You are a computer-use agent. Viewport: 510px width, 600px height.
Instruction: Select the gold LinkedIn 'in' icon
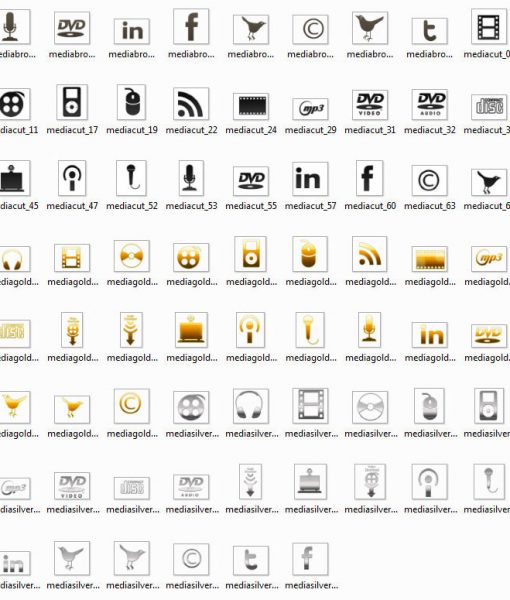click(x=430, y=335)
